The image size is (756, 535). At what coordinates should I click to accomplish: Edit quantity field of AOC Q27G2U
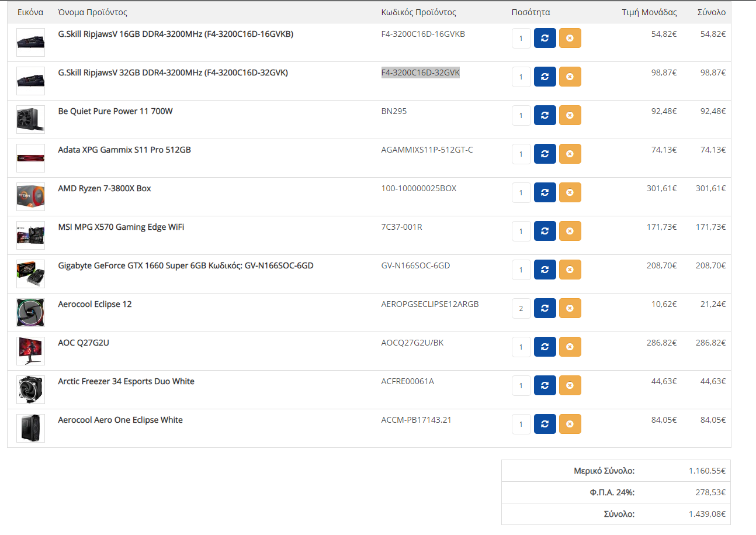tap(521, 347)
